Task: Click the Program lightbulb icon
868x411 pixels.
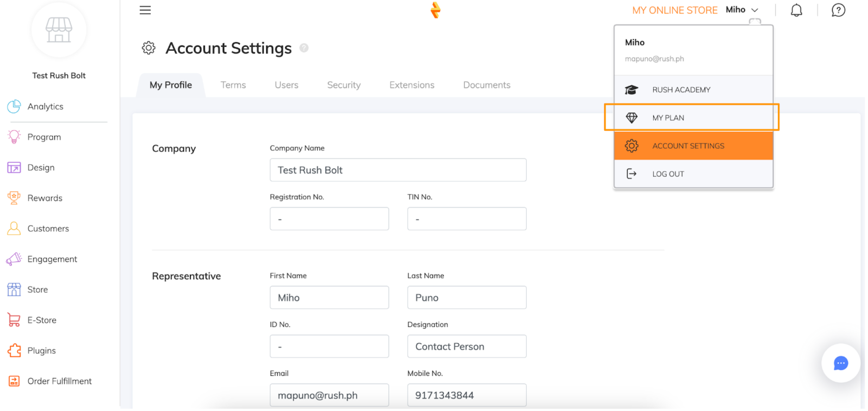Action: (x=14, y=137)
